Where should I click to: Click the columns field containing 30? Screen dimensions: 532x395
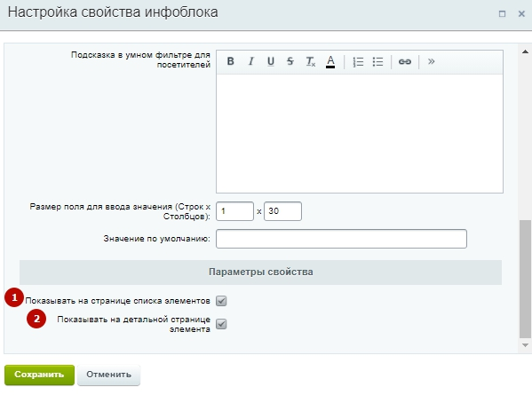tap(282, 211)
